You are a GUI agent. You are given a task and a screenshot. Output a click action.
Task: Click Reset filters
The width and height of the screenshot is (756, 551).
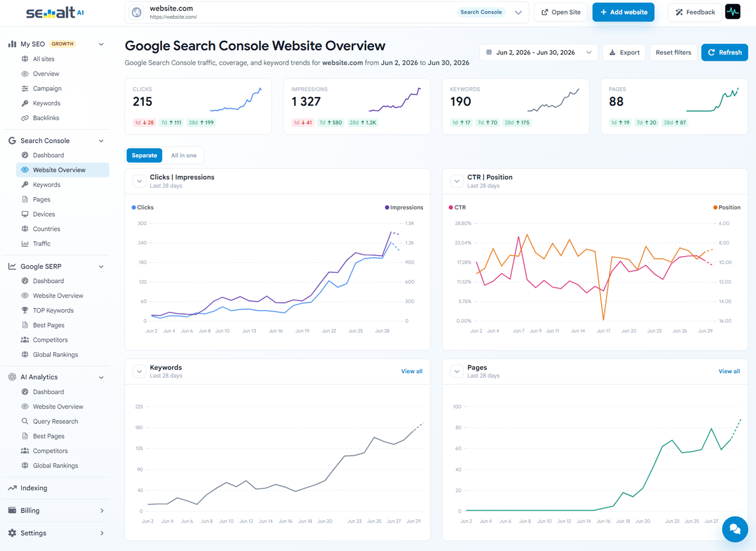coord(673,52)
